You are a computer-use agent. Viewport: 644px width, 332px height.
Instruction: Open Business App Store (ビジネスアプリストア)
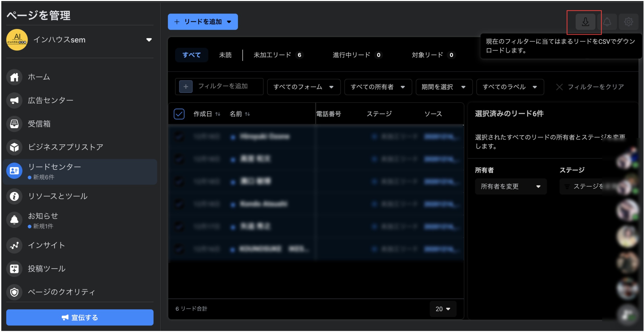65,147
